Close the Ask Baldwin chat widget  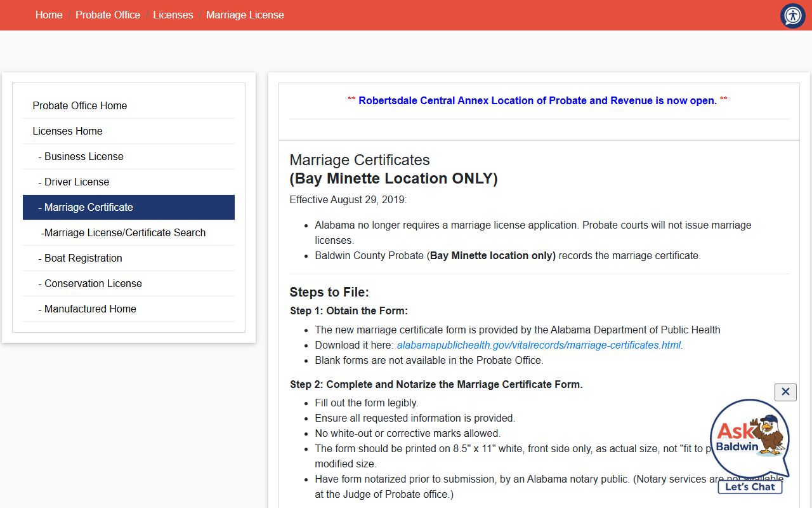tap(785, 392)
